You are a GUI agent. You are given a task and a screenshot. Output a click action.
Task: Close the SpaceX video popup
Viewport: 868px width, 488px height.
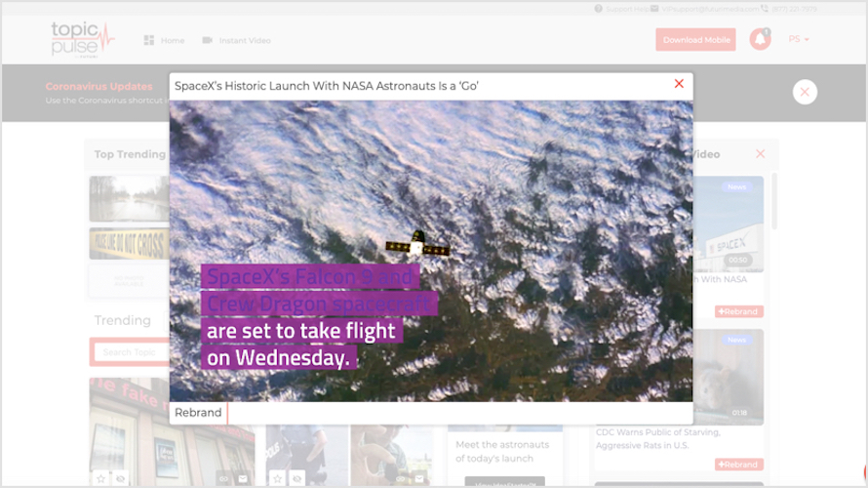click(679, 84)
